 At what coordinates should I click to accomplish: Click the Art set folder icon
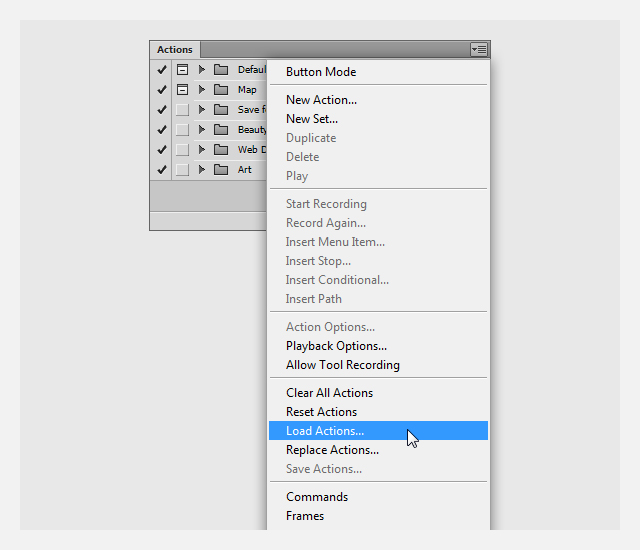click(221, 169)
